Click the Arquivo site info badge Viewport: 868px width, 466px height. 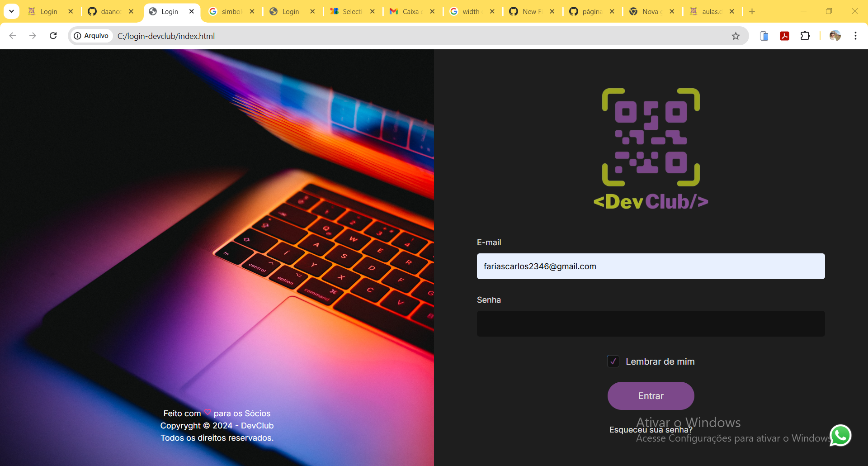(x=91, y=36)
